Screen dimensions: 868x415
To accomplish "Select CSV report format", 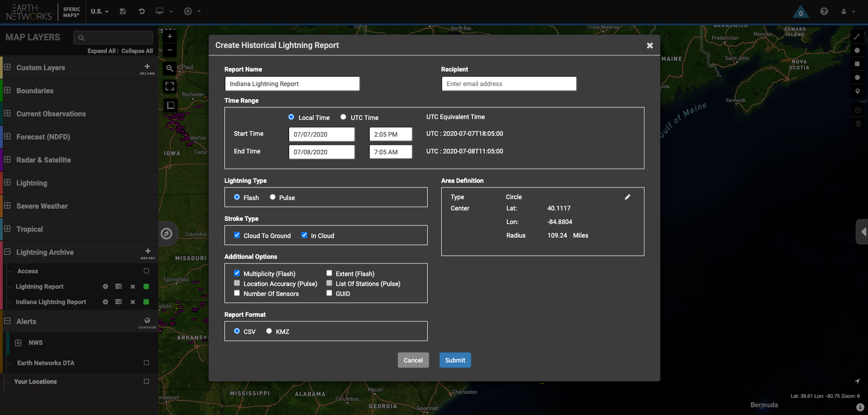I will tap(237, 331).
